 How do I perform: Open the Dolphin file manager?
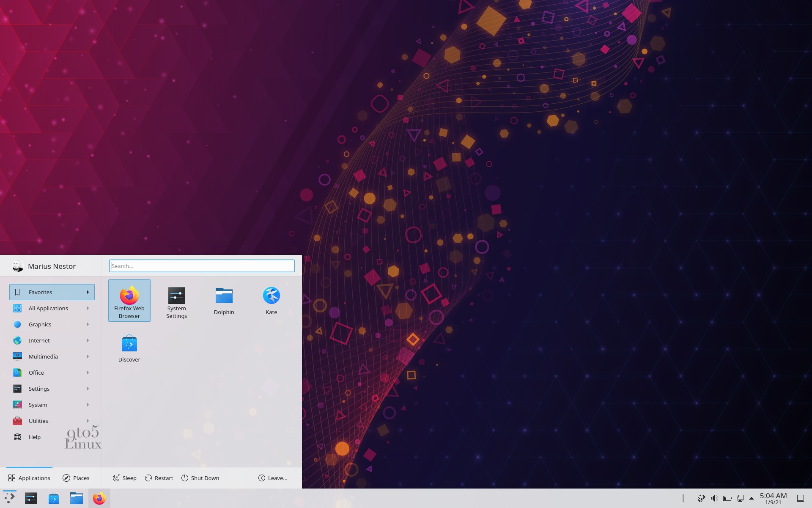[x=224, y=298]
